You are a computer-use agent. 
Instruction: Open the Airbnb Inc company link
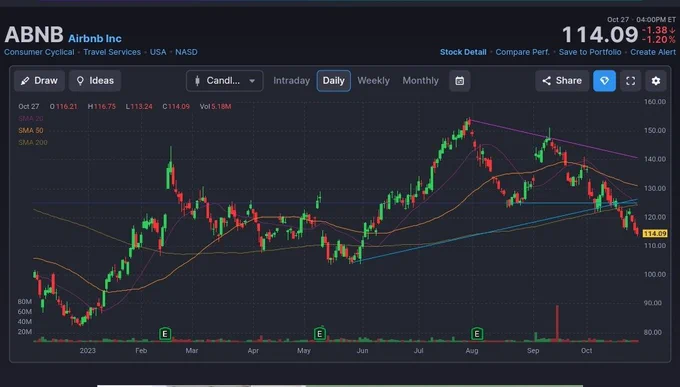(x=95, y=39)
